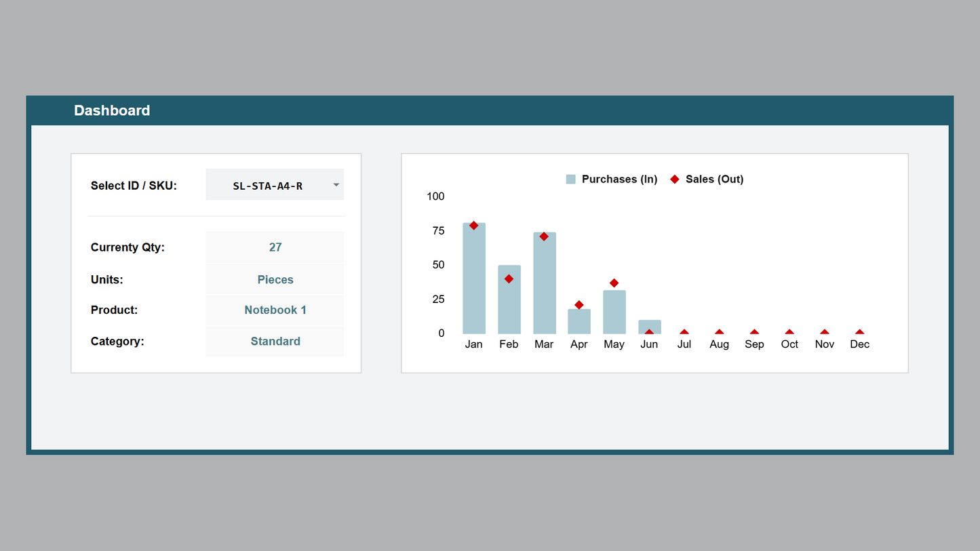Click the SL-STA-A4-R SKU selector field
The image size is (980, 551).
point(268,186)
